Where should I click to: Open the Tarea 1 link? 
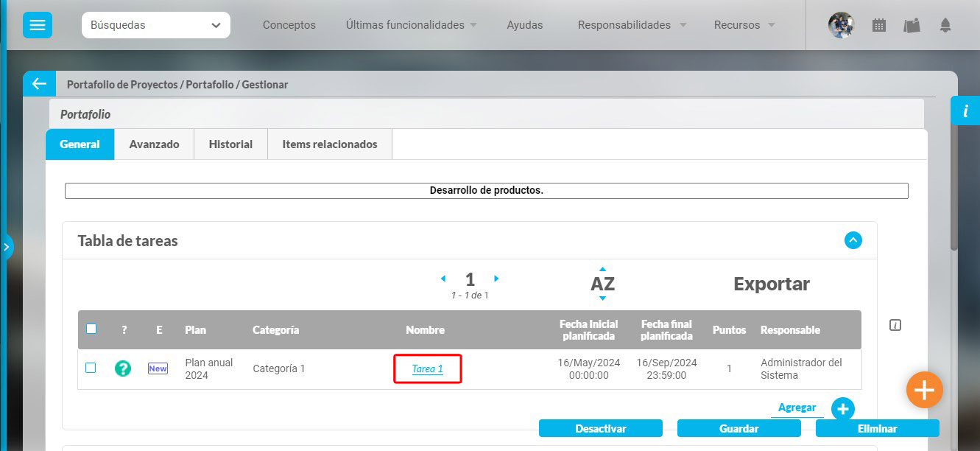click(x=427, y=368)
